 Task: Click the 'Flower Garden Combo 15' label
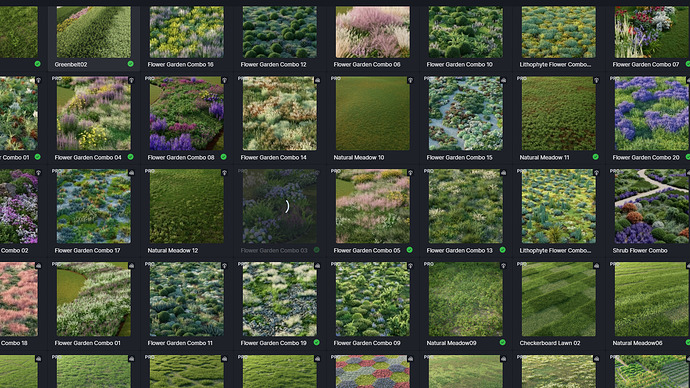coord(459,157)
